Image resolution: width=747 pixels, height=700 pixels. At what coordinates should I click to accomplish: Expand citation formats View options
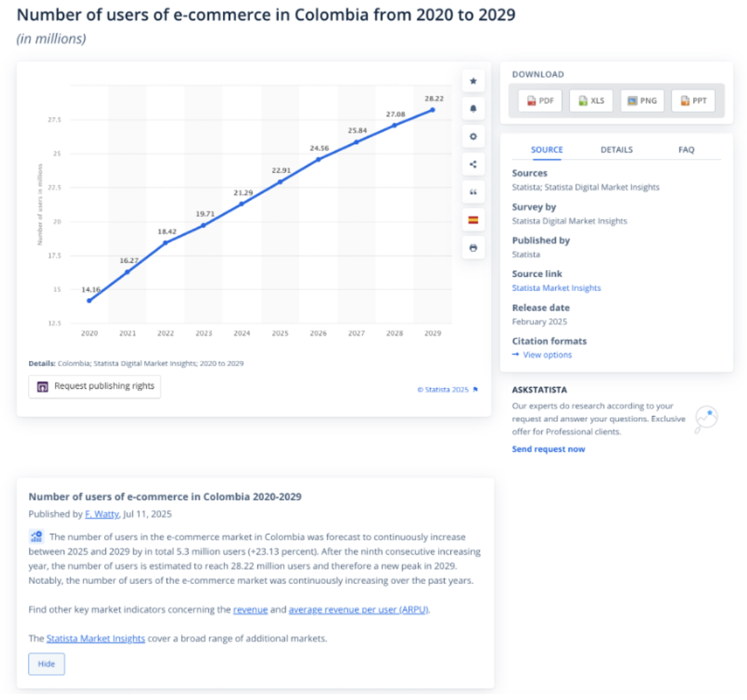click(547, 355)
